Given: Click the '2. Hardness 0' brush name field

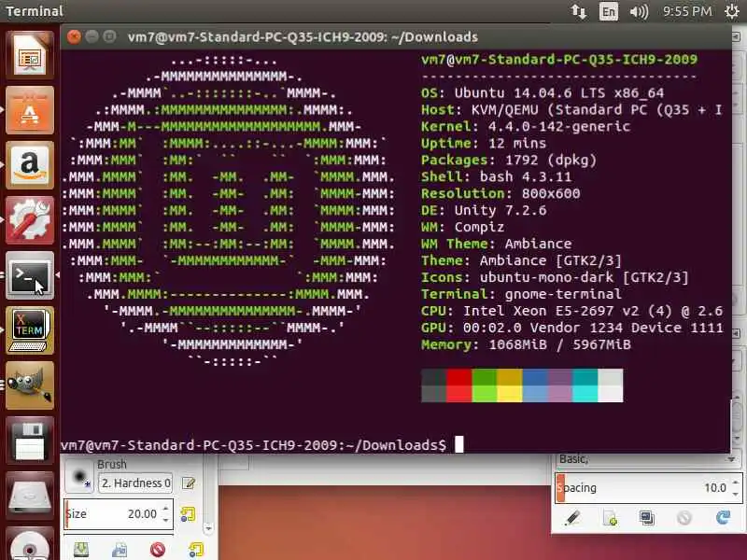Looking at the screenshot, I should (135, 483).
